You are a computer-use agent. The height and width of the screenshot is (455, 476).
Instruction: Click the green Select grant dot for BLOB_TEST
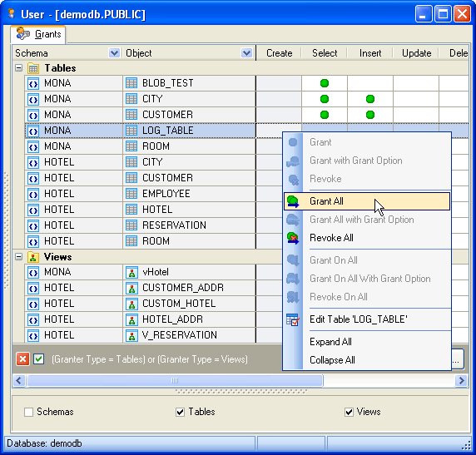tap(325, 83)
